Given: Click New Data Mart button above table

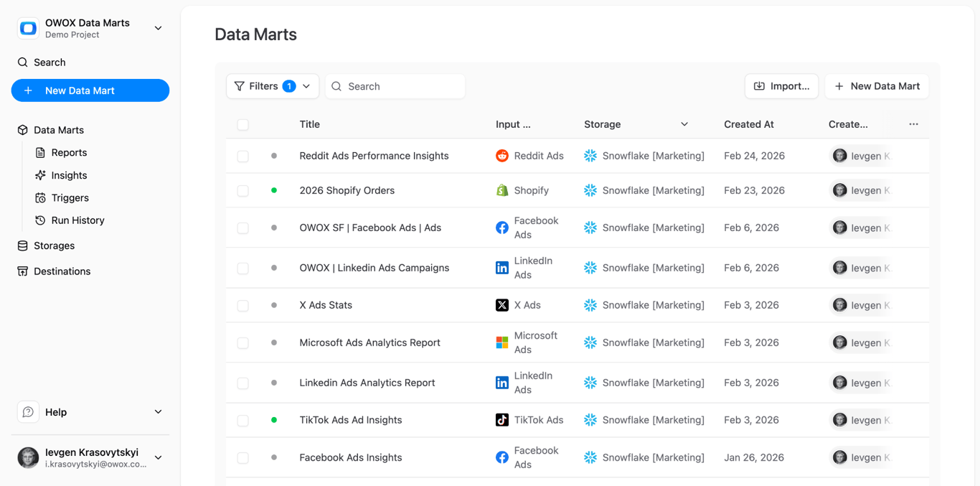Looking at the screenshot, I should coord(877,86).
